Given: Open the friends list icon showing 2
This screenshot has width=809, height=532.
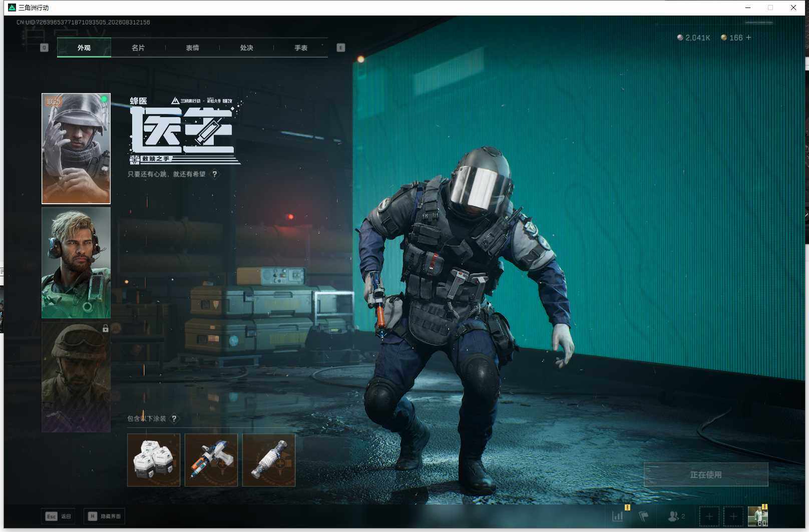Looking at the screenshot, I should point(676,516).
